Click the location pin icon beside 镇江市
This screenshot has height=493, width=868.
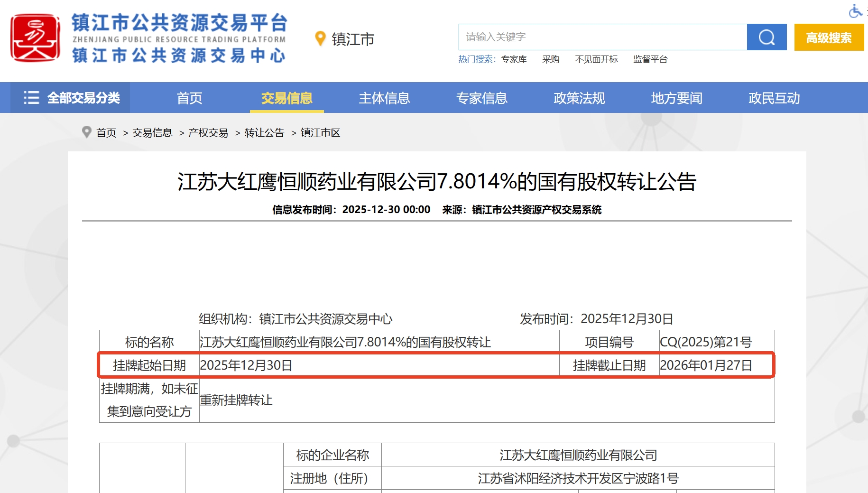(x=320, y=38)
